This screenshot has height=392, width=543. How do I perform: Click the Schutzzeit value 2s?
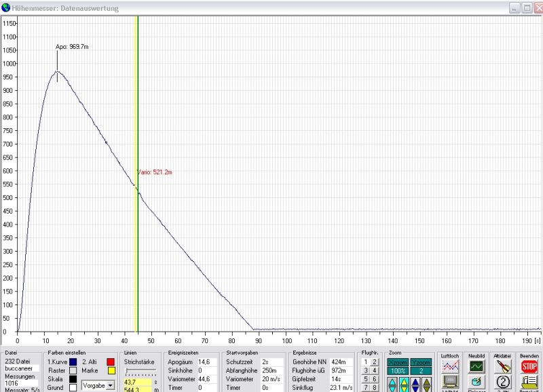272,362
